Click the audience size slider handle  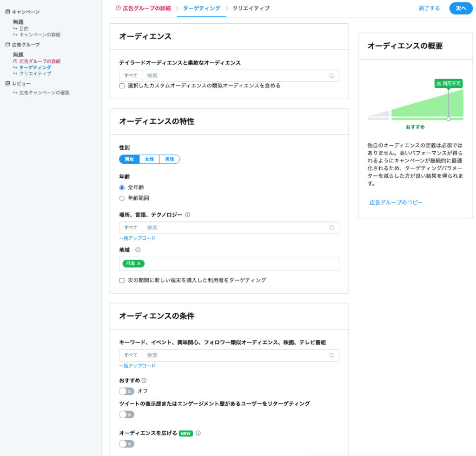point(449,119)
